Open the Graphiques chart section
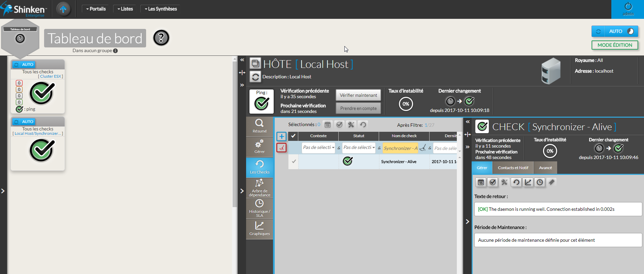The width and height of the screenshot is (644, 274). (259, 228)
